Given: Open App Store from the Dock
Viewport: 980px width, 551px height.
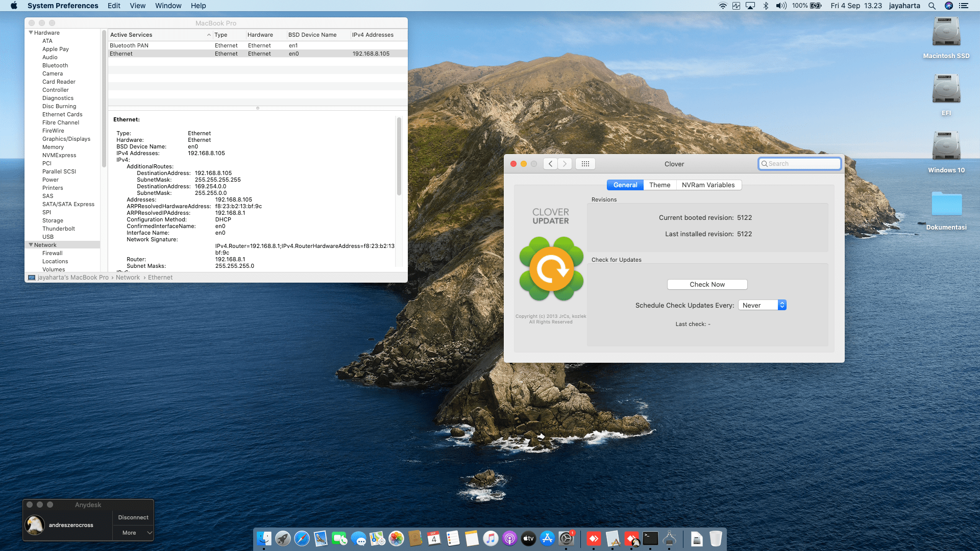Looking at the screenshot, I should click(x=547, y=538).
